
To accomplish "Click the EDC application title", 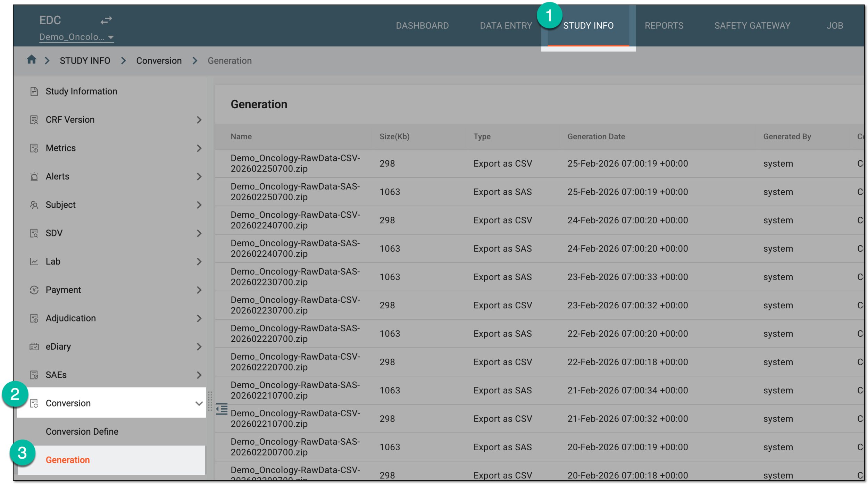I will coord(50,20).
